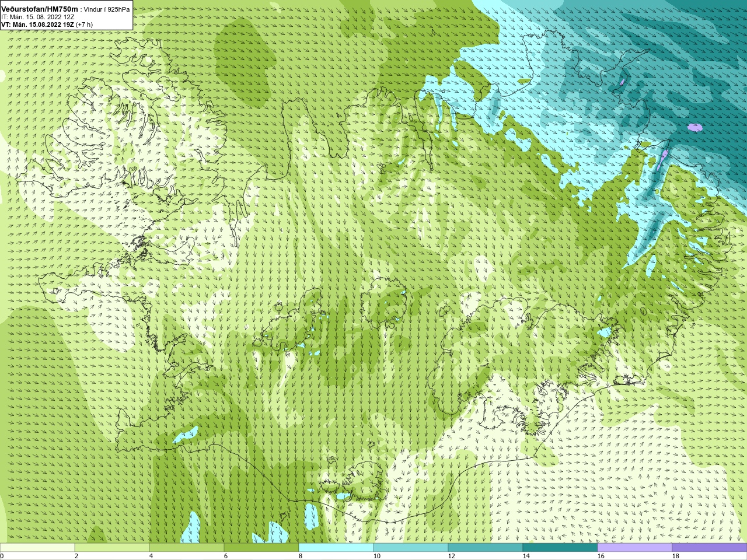
Task: Select the light purple 16–18 legend swatch
Action: tap(635, 548)
